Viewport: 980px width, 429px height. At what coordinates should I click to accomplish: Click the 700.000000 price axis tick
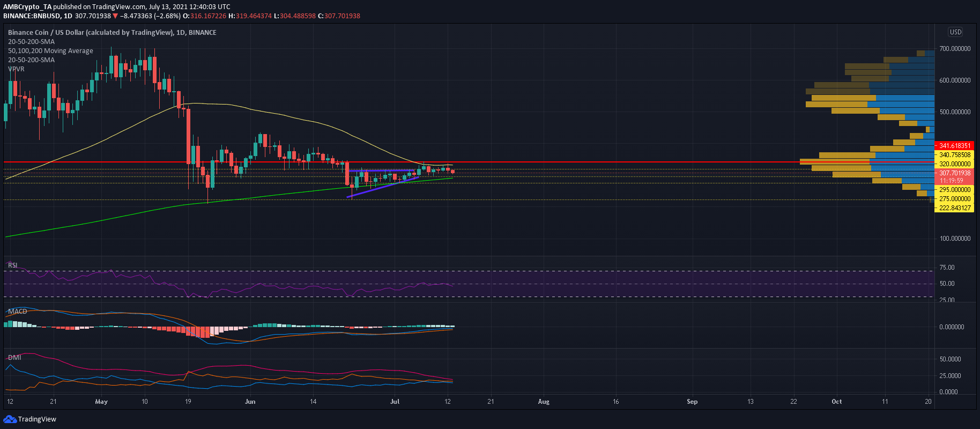coord(955,49)
